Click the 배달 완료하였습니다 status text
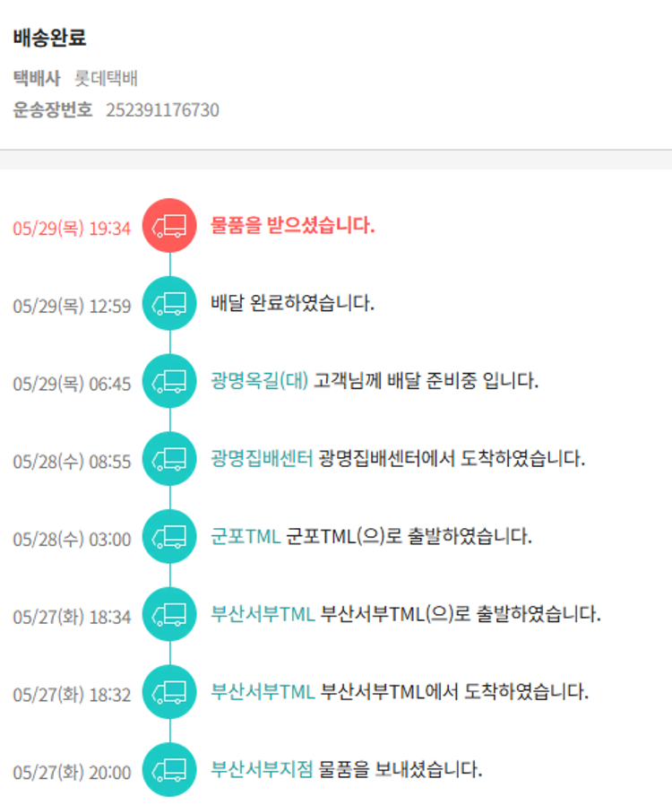The width and height of the screenshot is (672, 805). [292, 303]
